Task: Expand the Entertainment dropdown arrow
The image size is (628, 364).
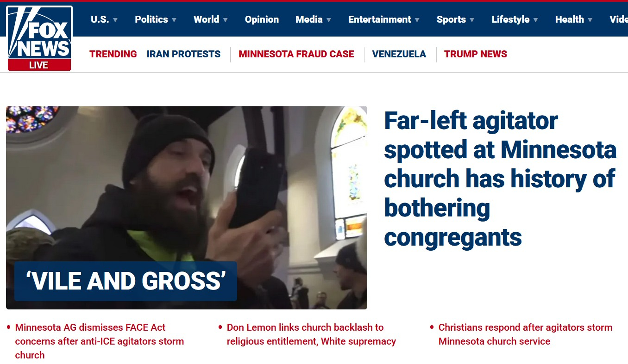Action: click(x=417, y=20)
